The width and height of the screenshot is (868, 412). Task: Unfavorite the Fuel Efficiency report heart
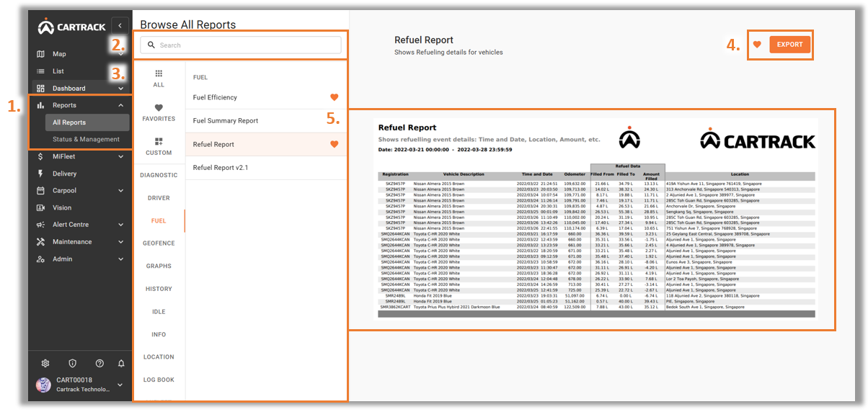pyautogui.click(x=334, y=97)
